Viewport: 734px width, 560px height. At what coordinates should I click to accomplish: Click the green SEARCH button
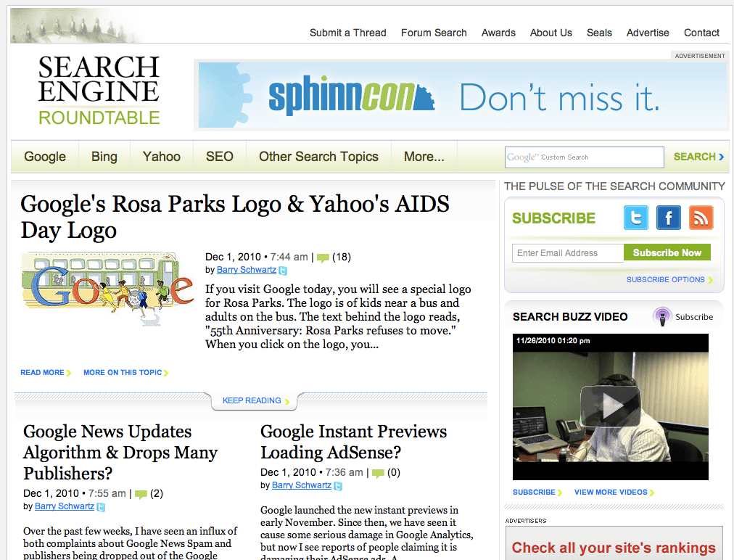(698, 157)
